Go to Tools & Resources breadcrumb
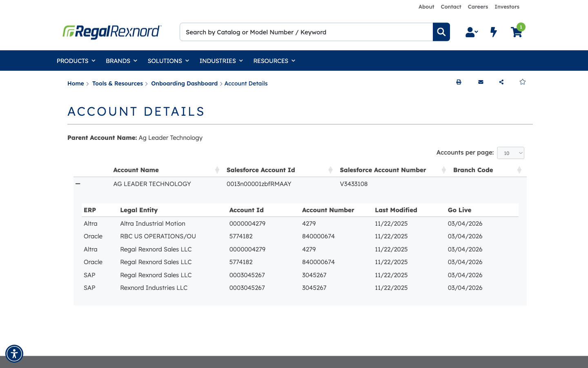Viewport: 588px width, 368px height. pyautogui.click(x=118, y=83)
